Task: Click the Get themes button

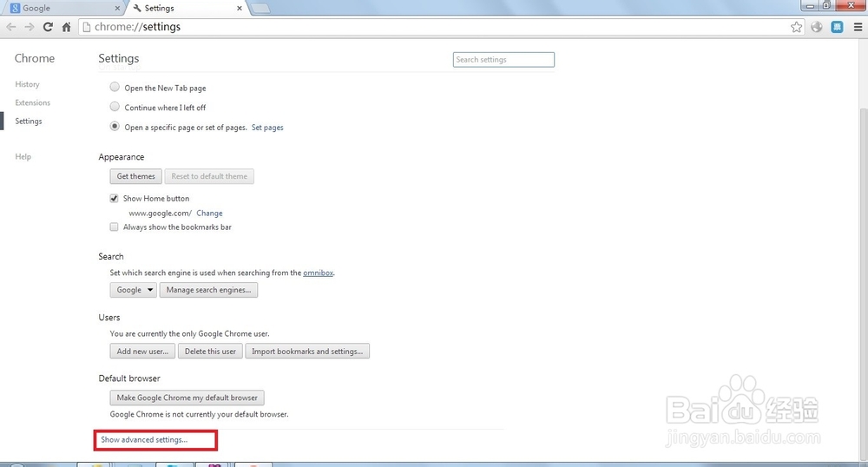Action: [135, 176]
